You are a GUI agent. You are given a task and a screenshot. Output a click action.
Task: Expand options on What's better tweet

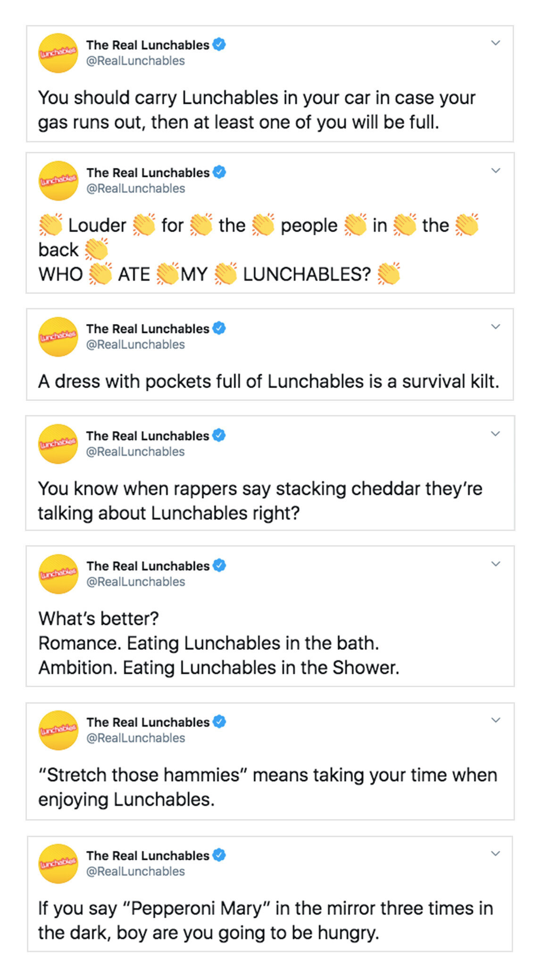[x=495, y=564]
